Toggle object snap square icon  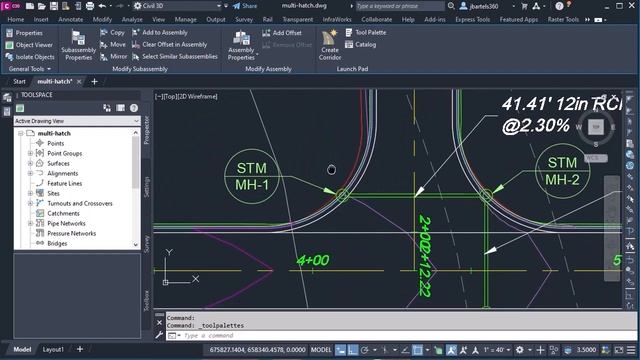click(x=418, y=350)
